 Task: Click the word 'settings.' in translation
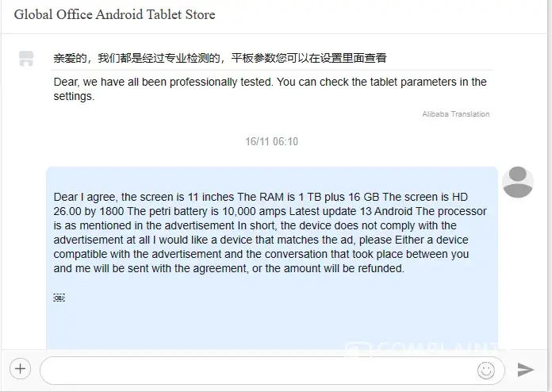74,96
